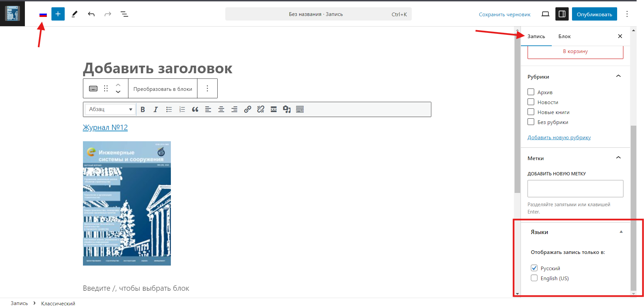
Task: Apply italic formatting in classic toolbar
Action: coord(156,109)
